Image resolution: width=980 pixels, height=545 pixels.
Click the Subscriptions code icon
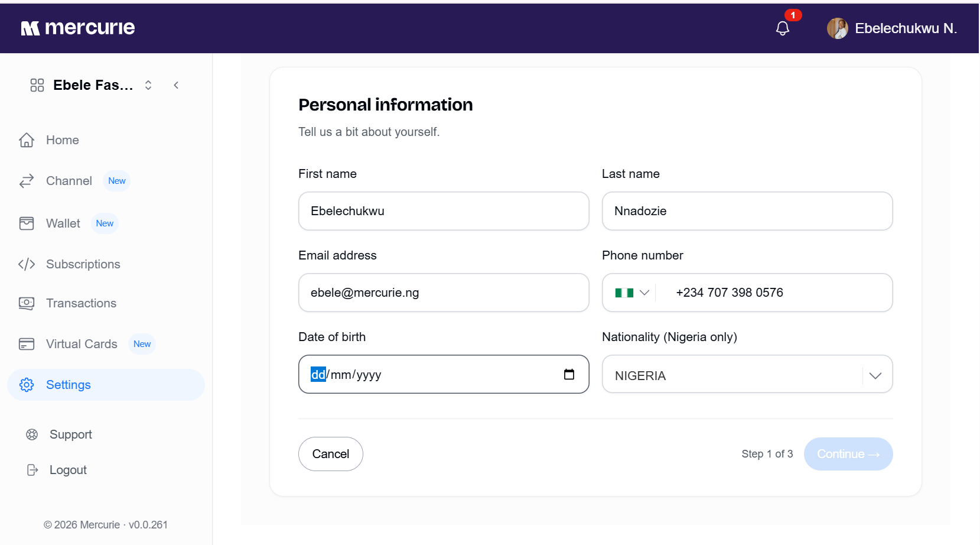[x=27, y=264]
